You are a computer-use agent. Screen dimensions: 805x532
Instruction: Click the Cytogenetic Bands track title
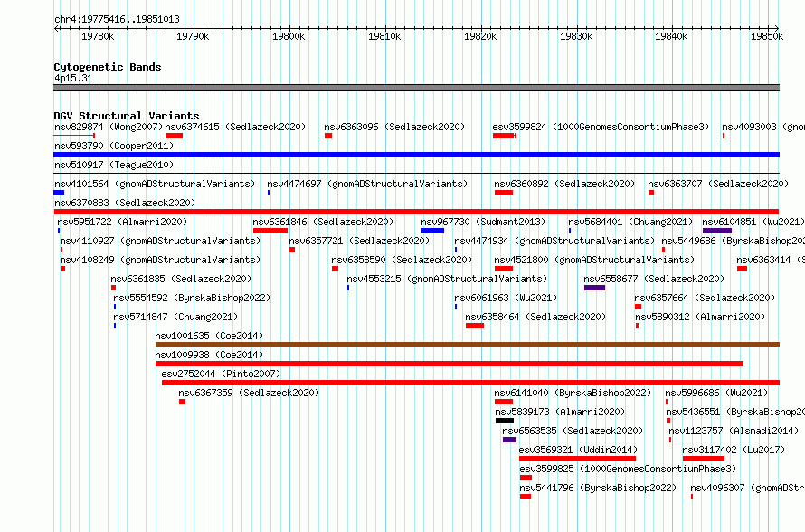point(108,67)
